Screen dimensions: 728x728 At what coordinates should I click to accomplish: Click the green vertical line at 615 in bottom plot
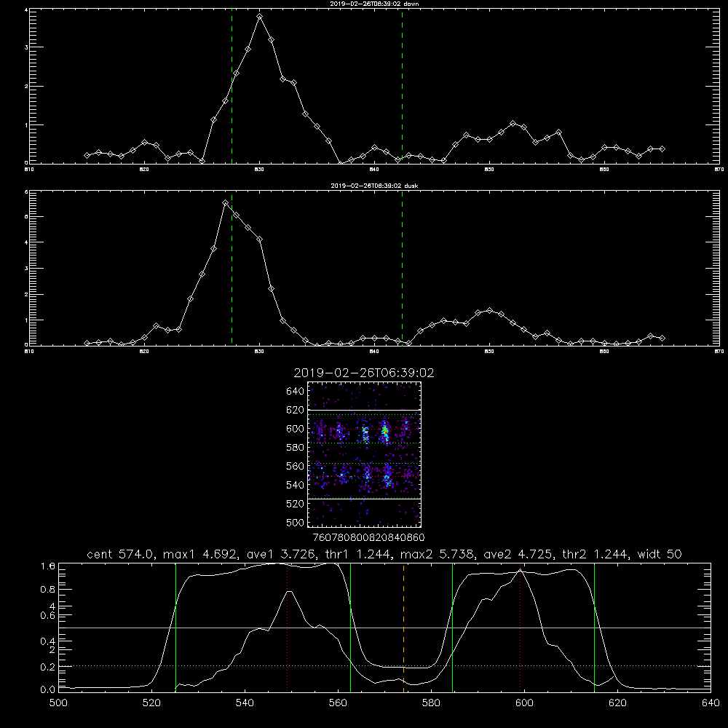(x=594, y=628)
